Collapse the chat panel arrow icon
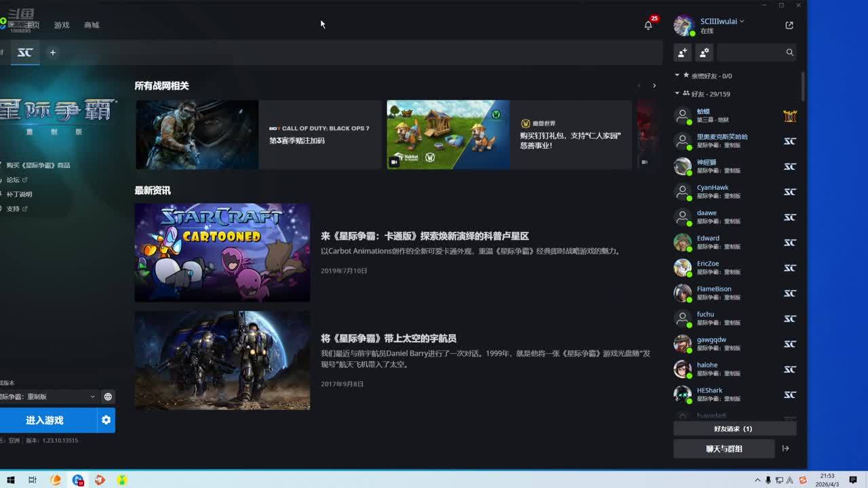This screenshot has height=488, width=868. click(786, 448)
